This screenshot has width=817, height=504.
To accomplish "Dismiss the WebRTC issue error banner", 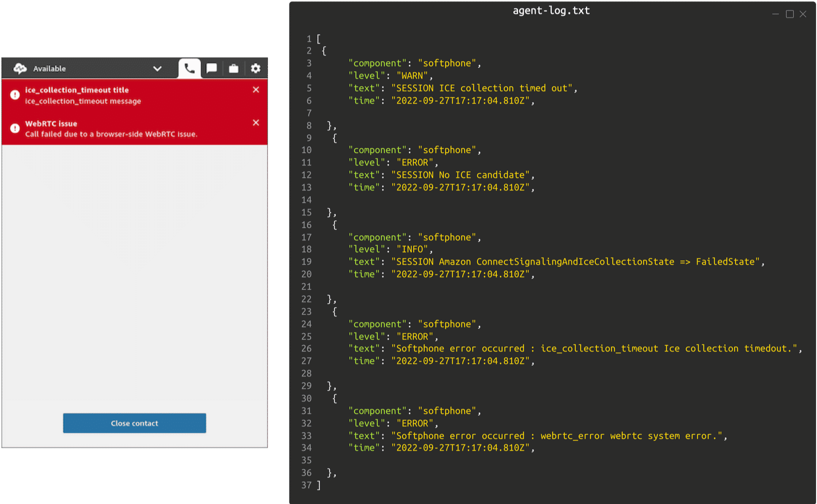I will point(256,123).
